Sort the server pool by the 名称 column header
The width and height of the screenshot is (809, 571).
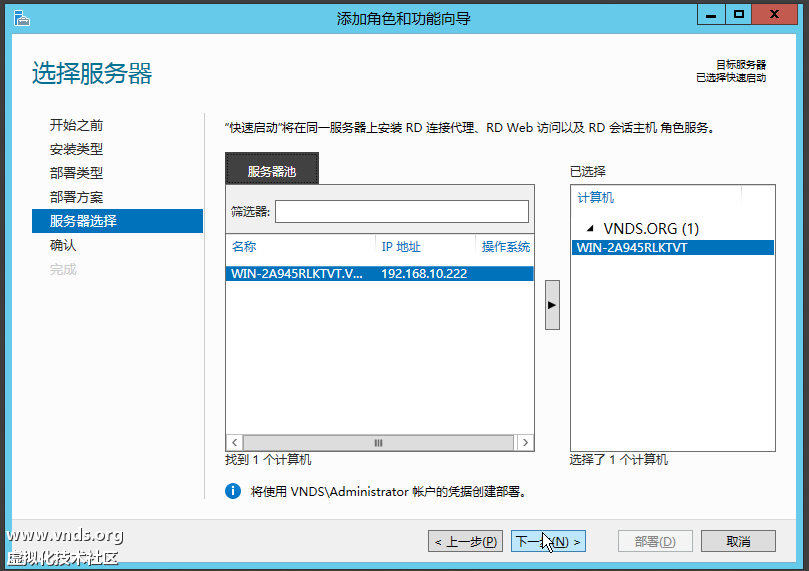[x=244, y=247]
